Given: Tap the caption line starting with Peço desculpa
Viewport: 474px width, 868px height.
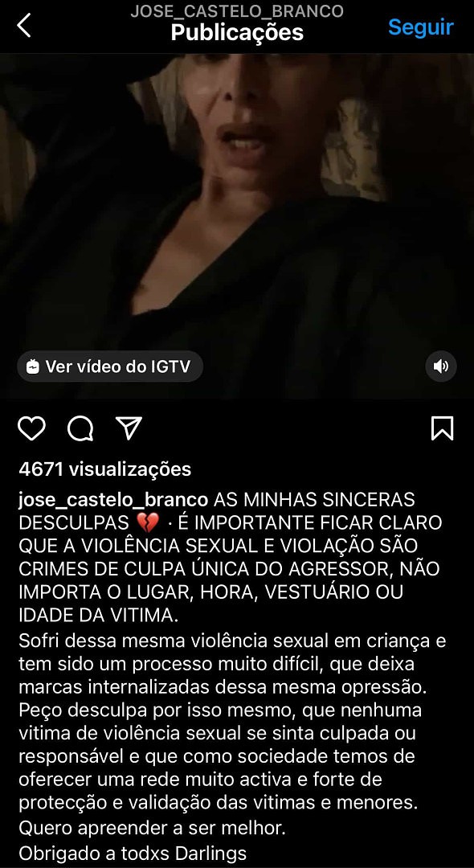Looking at the screenshot, I should click(x=220, y=710).
